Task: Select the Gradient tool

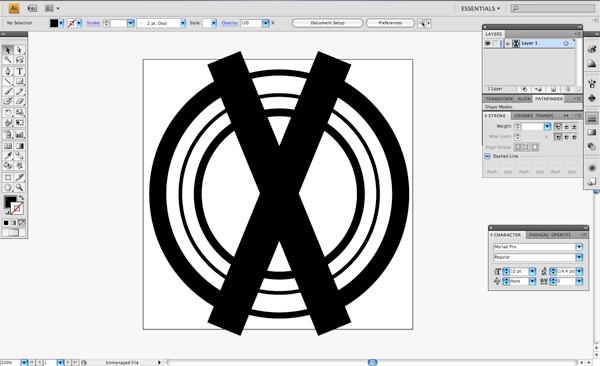Action: tap(20, 146)
